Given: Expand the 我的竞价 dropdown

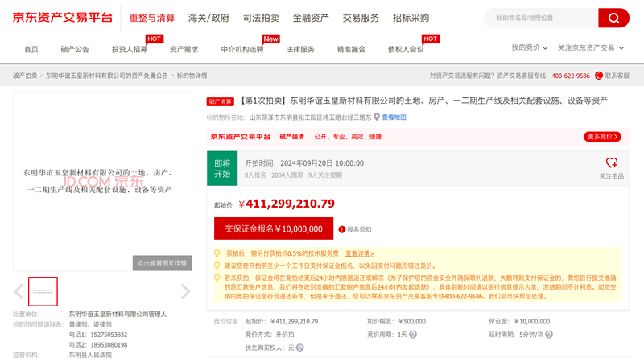Looking at the screenshot, I should tap(530, 48).
